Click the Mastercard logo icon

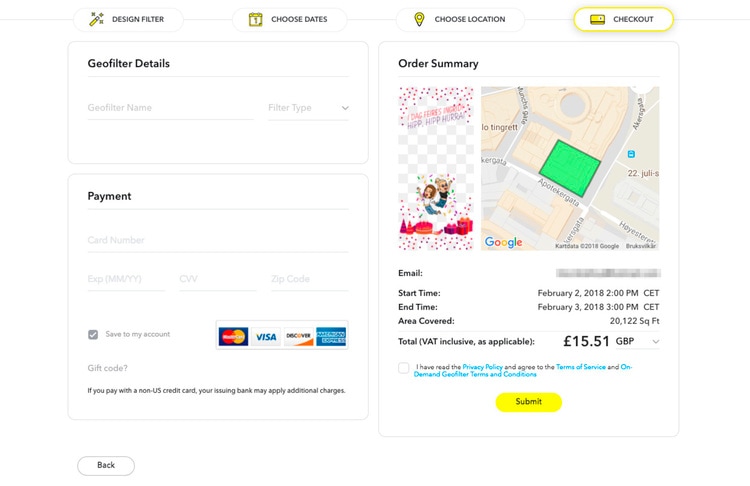point(233,336)
